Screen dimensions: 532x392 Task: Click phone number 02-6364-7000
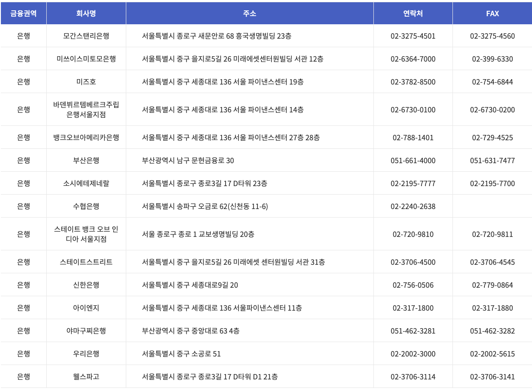pos(413,59)
